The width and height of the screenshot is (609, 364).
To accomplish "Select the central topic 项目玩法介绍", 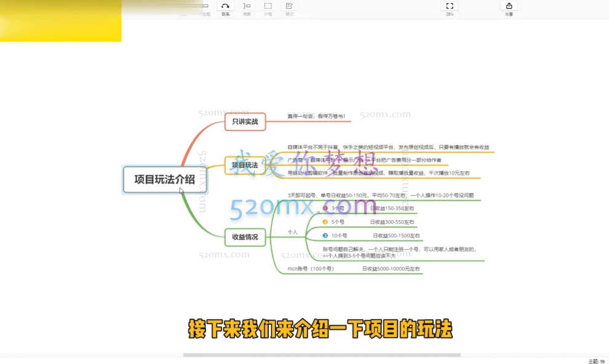I will 164,180.
